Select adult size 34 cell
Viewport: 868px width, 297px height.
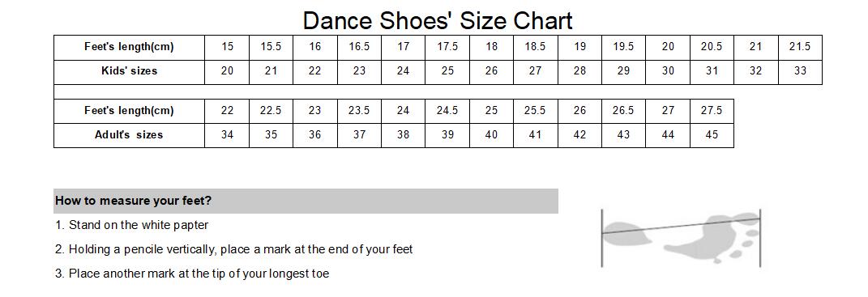pyautogui.click(x=227, y=135)
